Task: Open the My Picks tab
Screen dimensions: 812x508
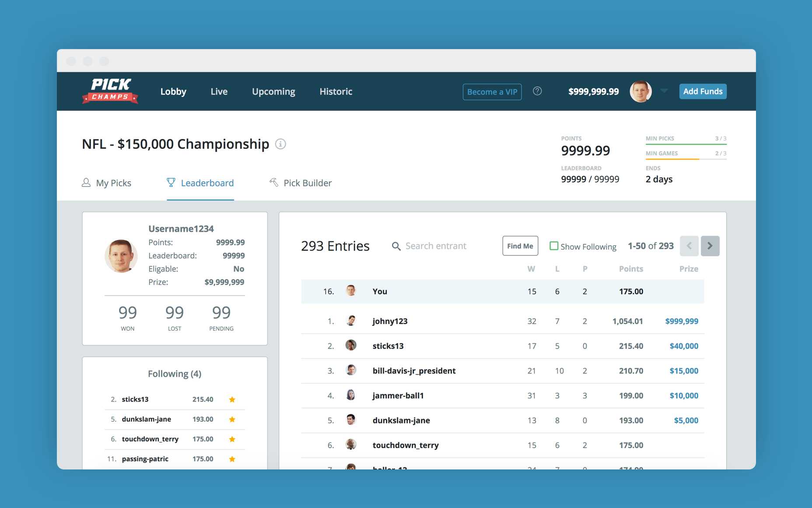Action: (x=107, y=183)
